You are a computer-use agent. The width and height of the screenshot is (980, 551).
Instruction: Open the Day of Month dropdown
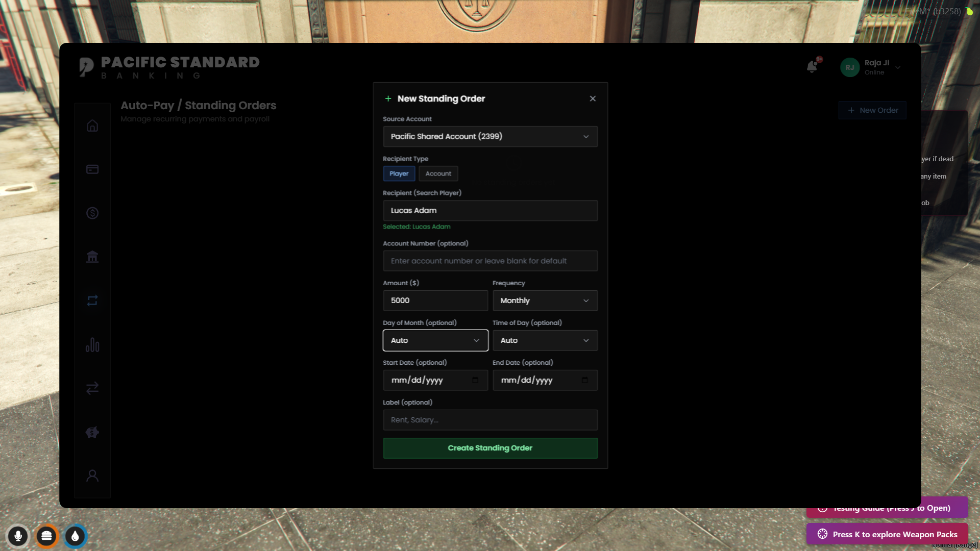point(435,340)
